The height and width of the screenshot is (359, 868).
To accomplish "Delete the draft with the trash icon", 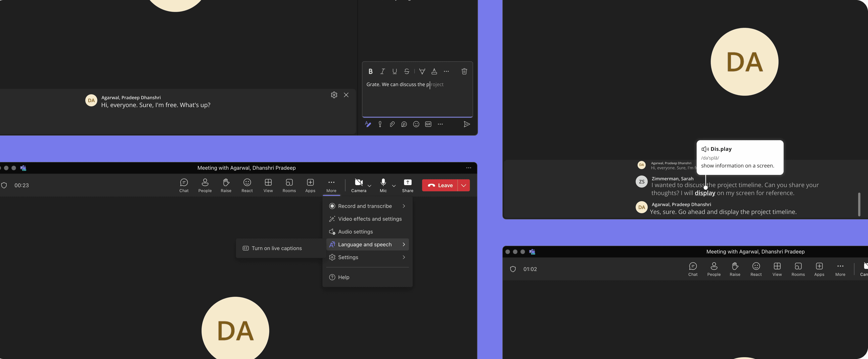I will pos(464,71).
